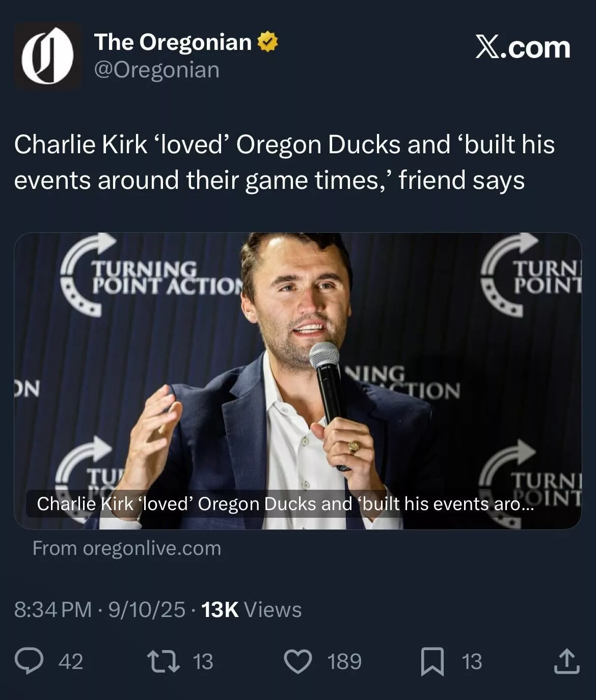Open The Oregonian profile avatar
596x700 pixels.
47,56
